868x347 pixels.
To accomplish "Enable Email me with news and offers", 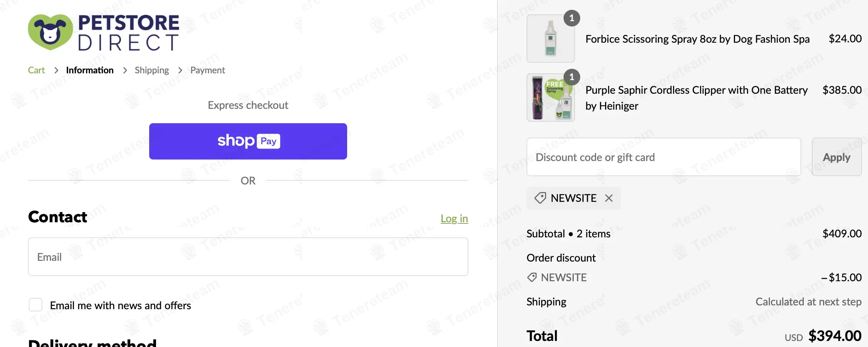I will pos(36,305).
